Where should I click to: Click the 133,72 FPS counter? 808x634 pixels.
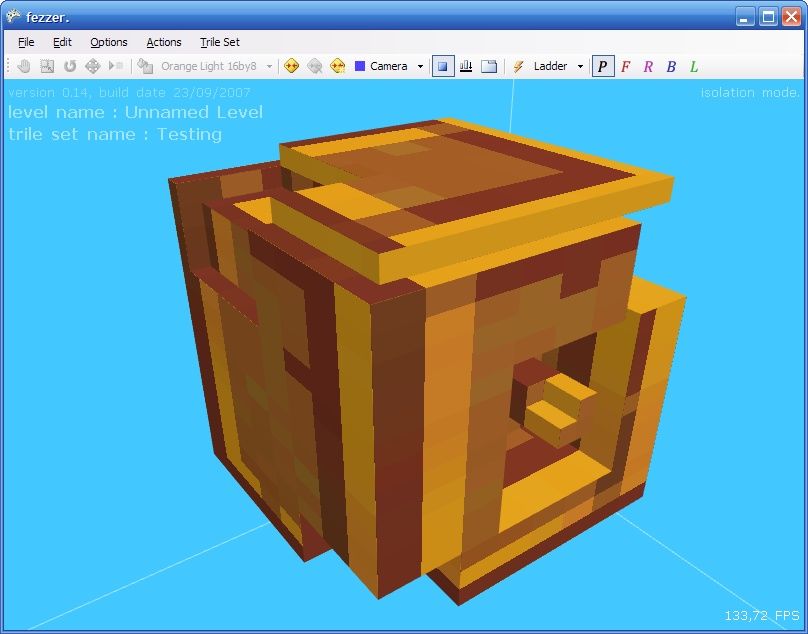coord(762,615)
